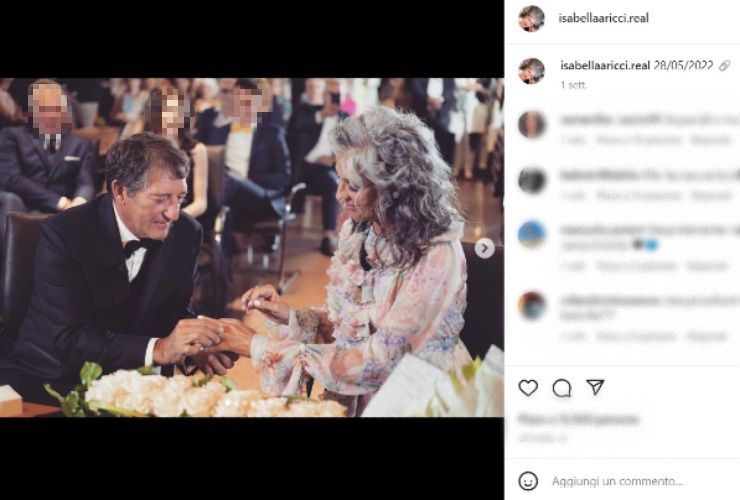Open third commenter's blue avatar

tap(532, 234)
